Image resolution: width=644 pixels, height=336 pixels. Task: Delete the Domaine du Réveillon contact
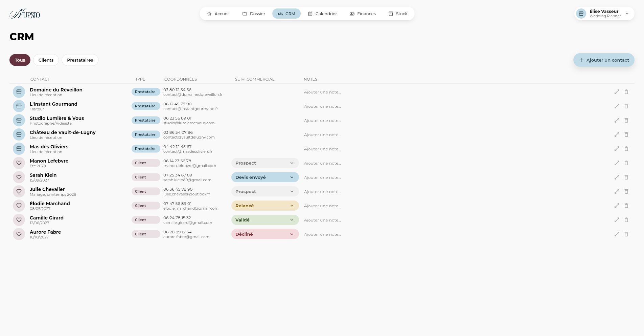click(626, 92)
